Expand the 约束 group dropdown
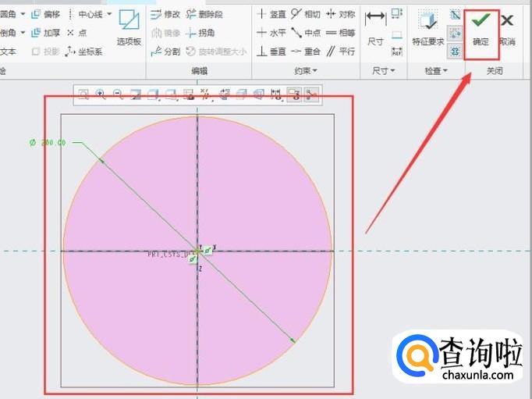532x399 pixels. pyautogui.click(x=305, y=70)
